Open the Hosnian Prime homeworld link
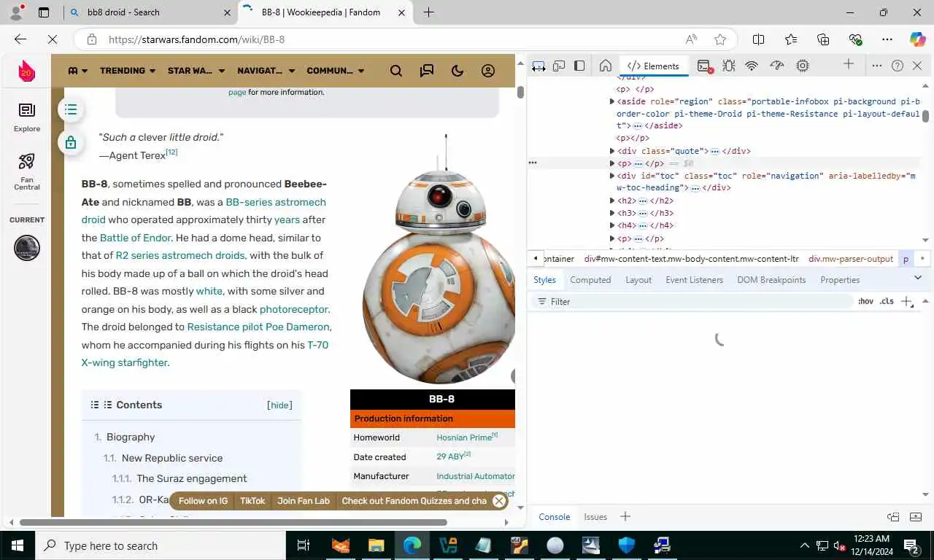Screen dimensions: 934x560 tap(464, 437)
